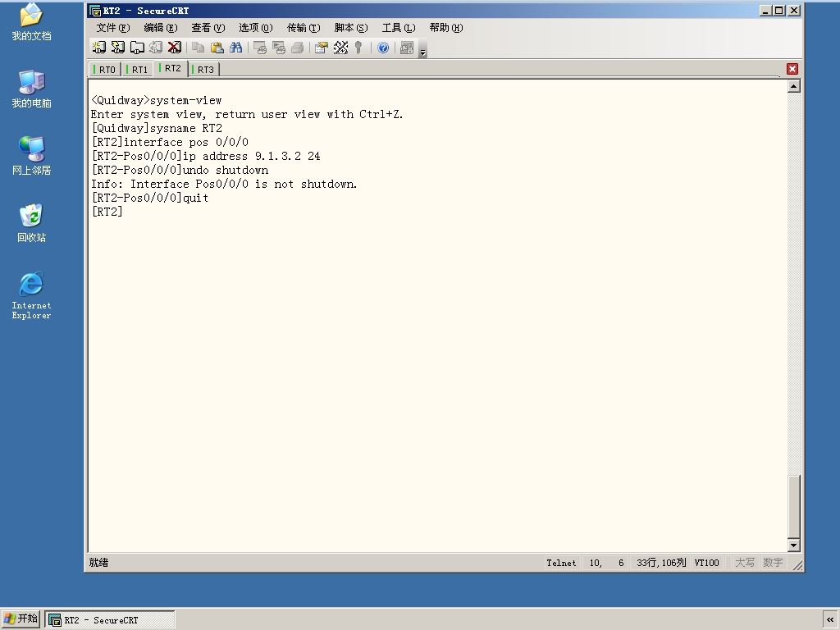This screenshot has height=630, width=840.
Task: Click the Print Selection icon
Action: point(279,48)
